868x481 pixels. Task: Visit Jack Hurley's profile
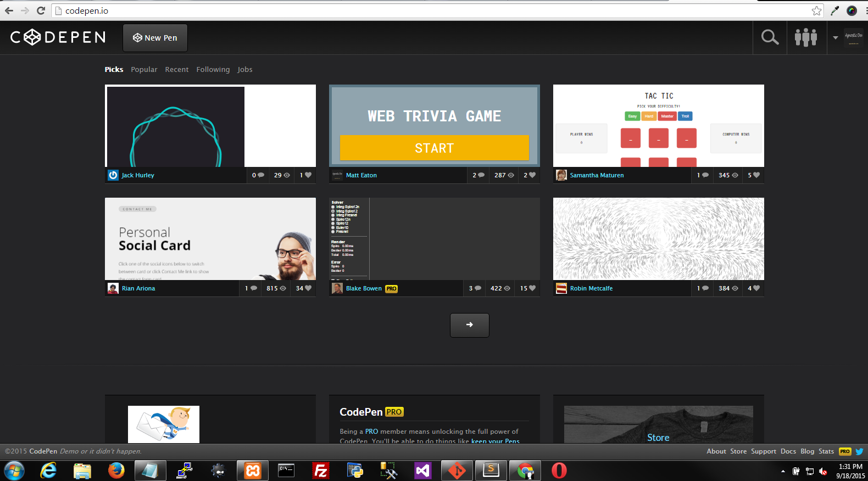click(138, 175)
